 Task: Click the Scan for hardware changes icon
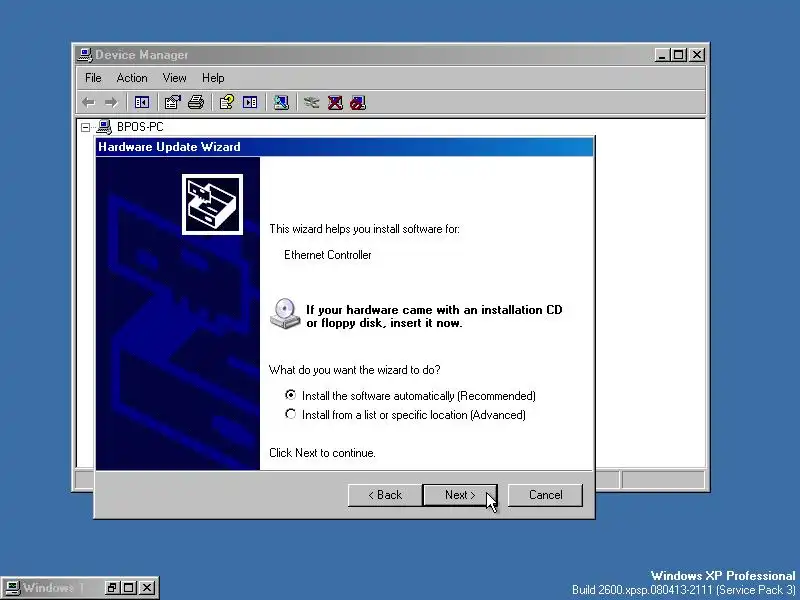click(x=281, y=103)
